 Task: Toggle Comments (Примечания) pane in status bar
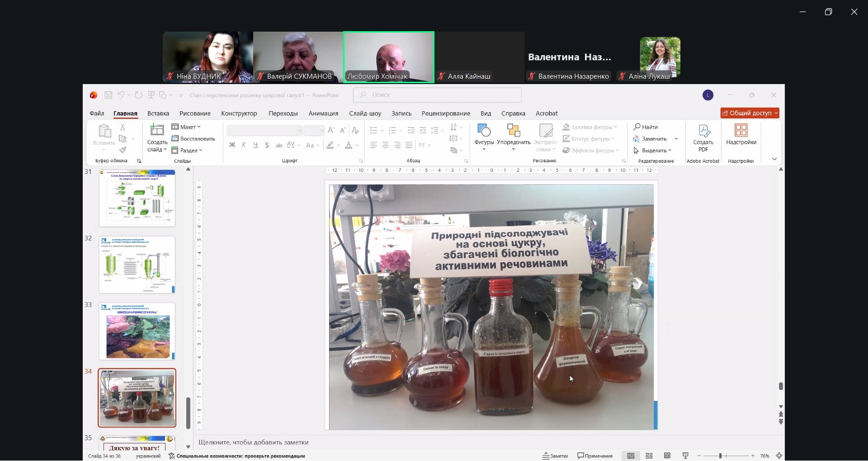(595, 456)
